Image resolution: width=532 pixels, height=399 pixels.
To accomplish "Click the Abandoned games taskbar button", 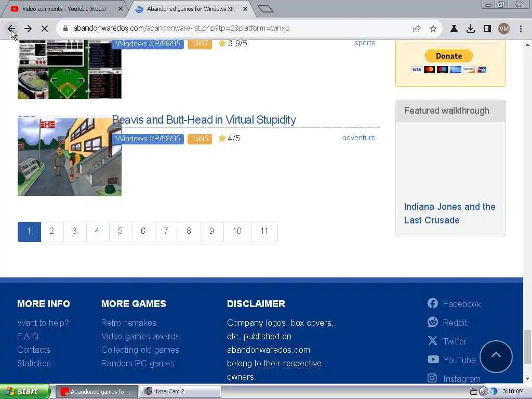I will coord(97,392).
